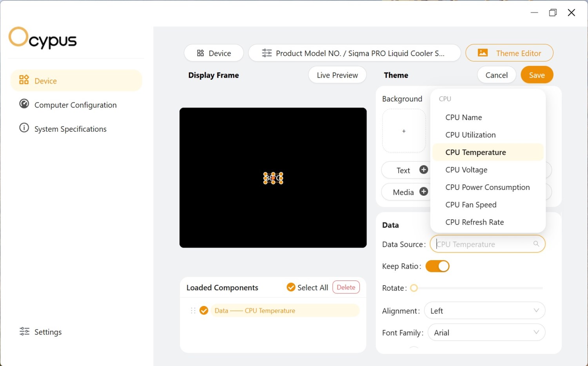Select CPU Voltage from the list
Viewport: 588px width, 366px height.
point(466,170)
